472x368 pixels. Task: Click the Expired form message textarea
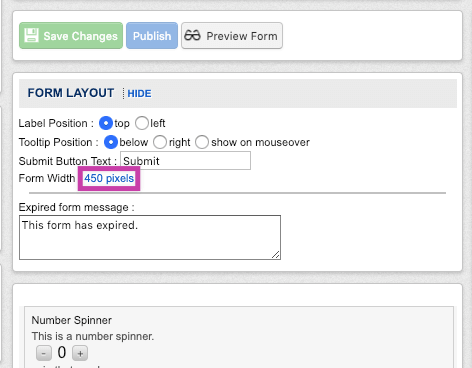click(150, 237)
